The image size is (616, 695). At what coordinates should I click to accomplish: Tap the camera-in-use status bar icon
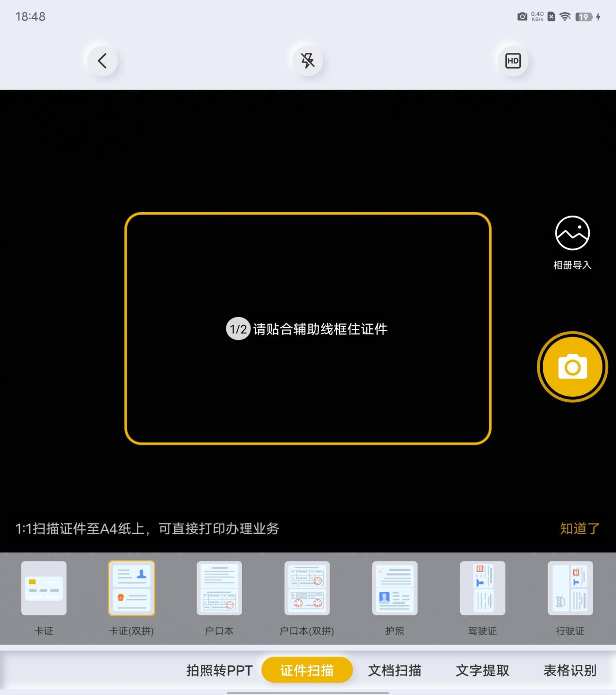pyautogui.click(x=522, y=17)
